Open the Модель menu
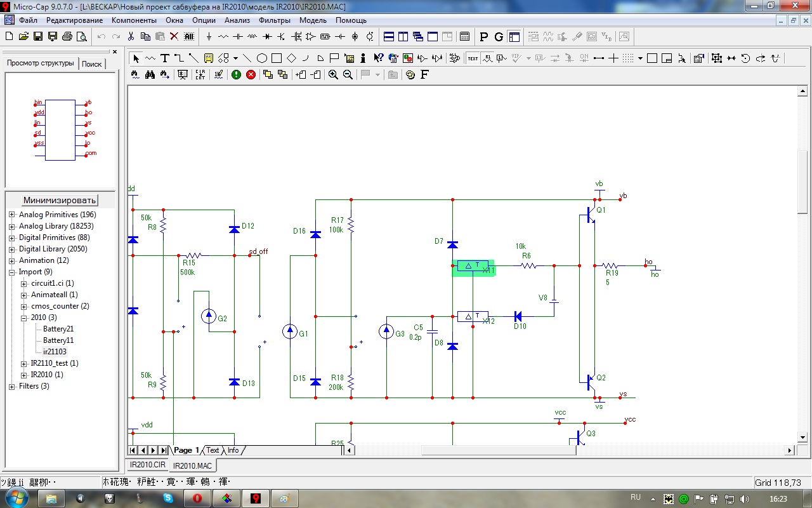812x508 pixels. 313,20
